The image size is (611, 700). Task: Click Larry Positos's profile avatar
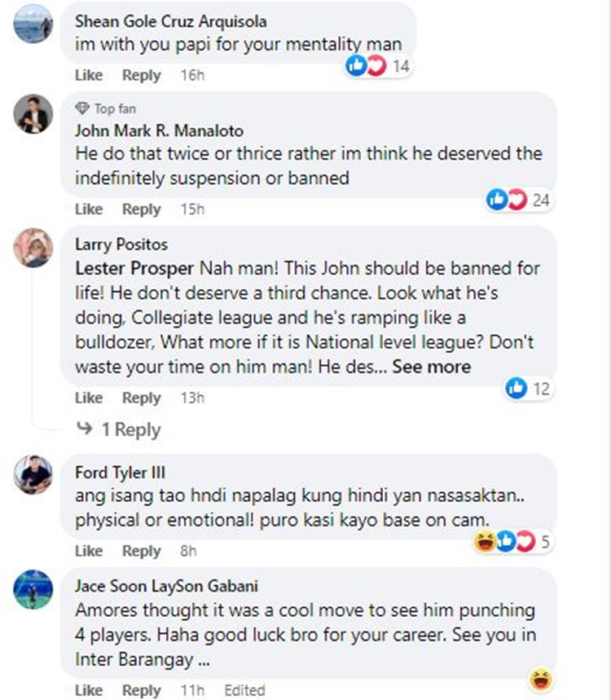[33, 249]
